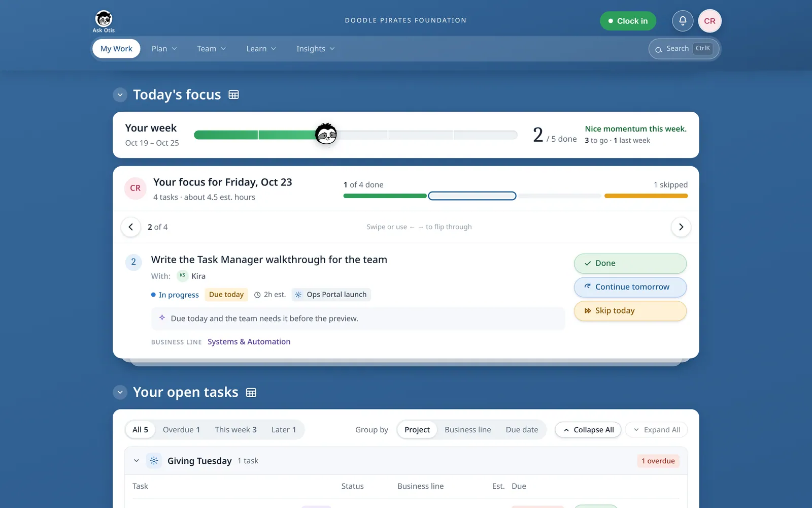
Task: Click Continue tomorrow button
Action: point(630,287)
